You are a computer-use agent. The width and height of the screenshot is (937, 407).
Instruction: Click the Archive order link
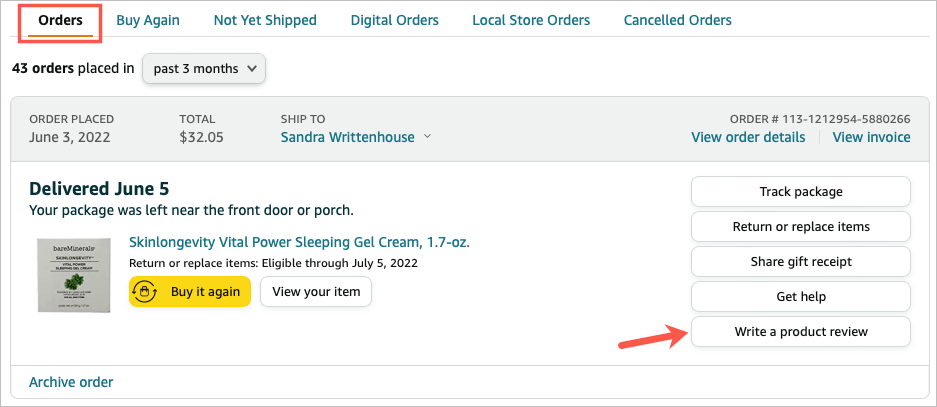(71, 382)
